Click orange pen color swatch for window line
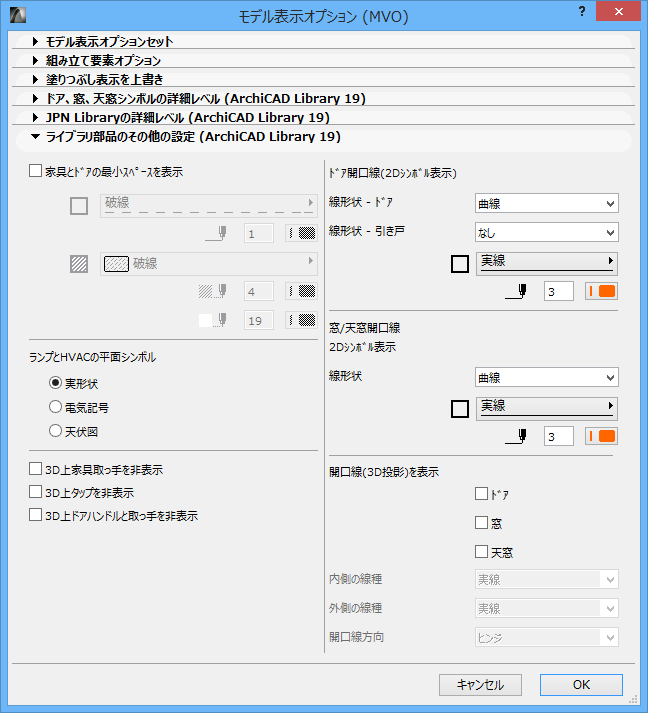 click(601, 437)
